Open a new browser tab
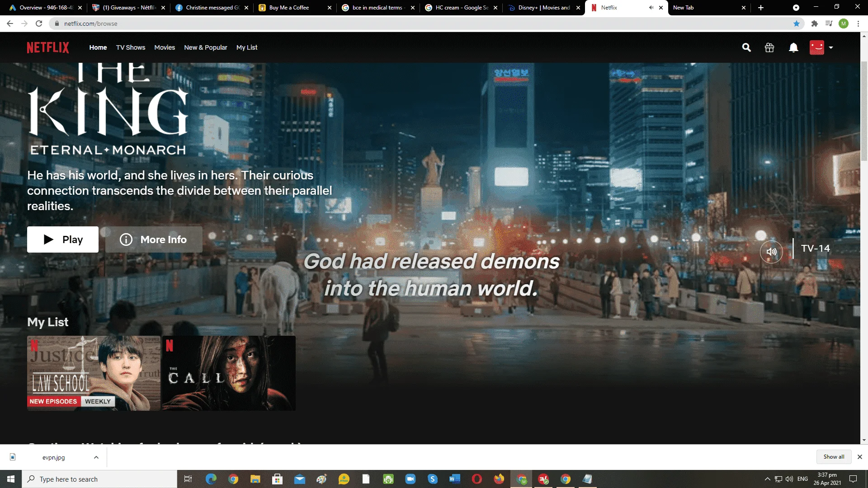This screenshot has width=868, height=488. coord(761,8)
